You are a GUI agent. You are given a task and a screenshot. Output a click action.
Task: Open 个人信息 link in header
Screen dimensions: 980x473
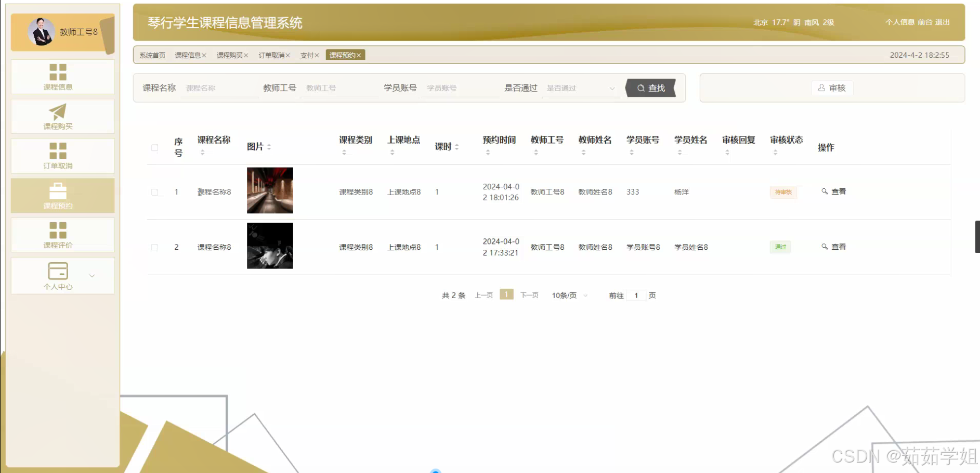click(900, 22)
